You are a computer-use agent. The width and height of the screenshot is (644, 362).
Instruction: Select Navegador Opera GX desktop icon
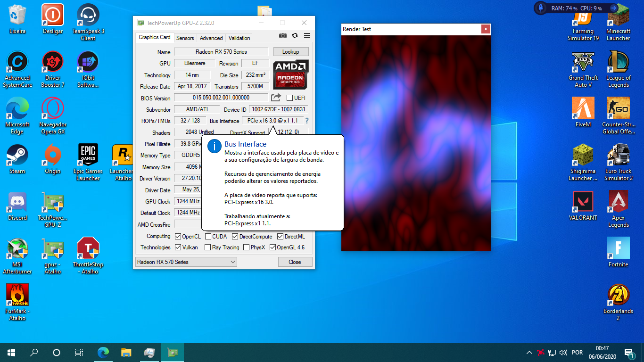53,115
